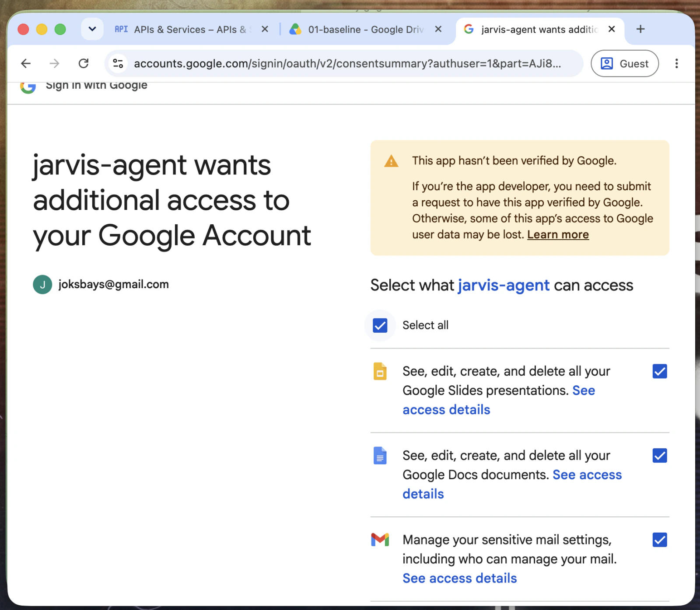Uncheck Google Docs documents access

660,456
